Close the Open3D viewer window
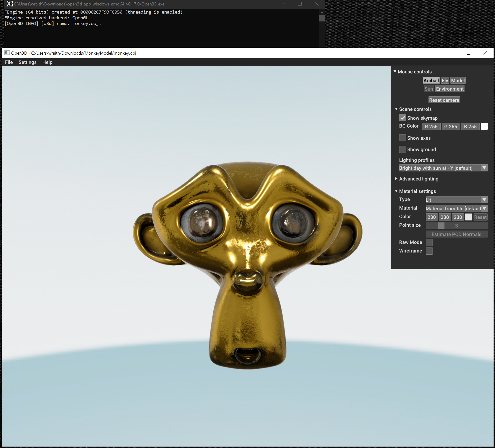The width and height of the screenshot is (495, 448). pyautogui.click(x=485, y=53)
